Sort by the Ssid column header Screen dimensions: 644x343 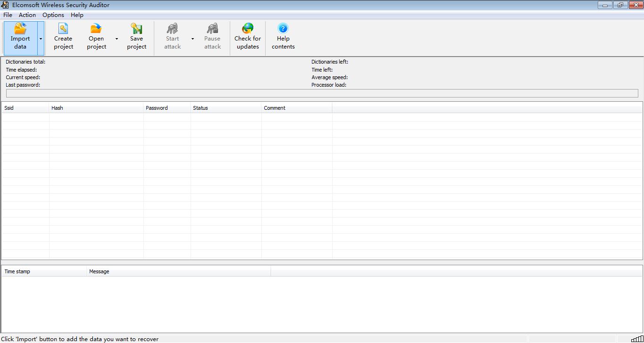[x=25, y=108]
